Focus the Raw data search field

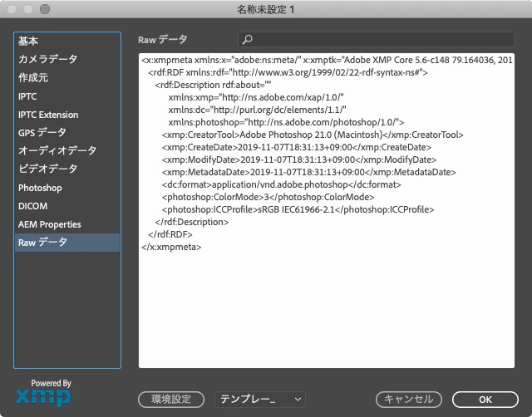coord(377,39)
